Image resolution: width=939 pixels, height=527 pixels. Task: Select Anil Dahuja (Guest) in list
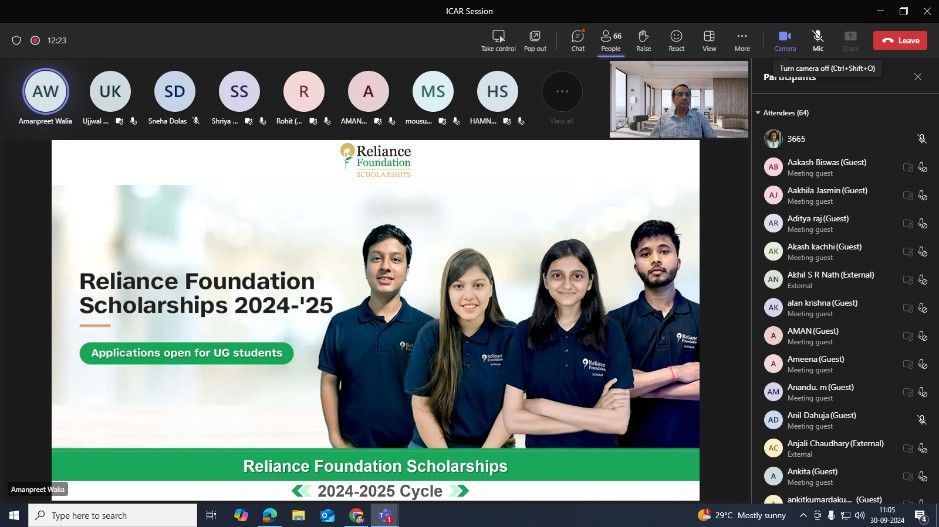(845, 420)
